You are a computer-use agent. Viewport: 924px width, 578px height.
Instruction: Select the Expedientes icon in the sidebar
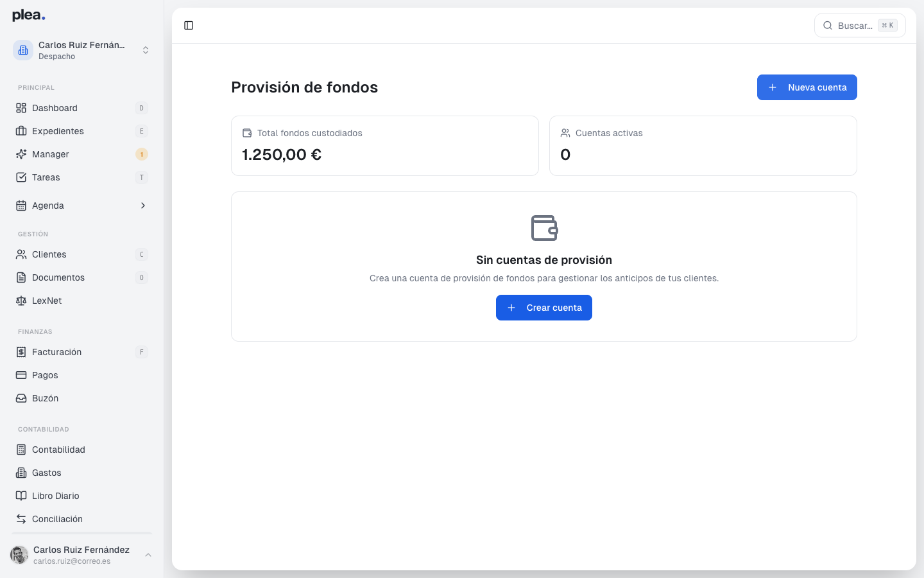(21, 131)
